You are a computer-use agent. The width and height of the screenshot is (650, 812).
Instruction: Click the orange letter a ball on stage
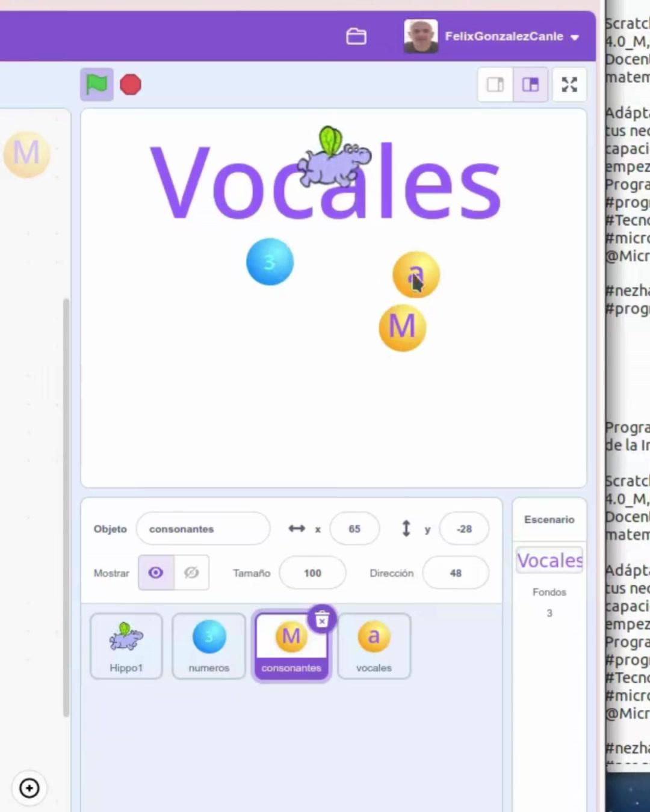pos(416,275)
